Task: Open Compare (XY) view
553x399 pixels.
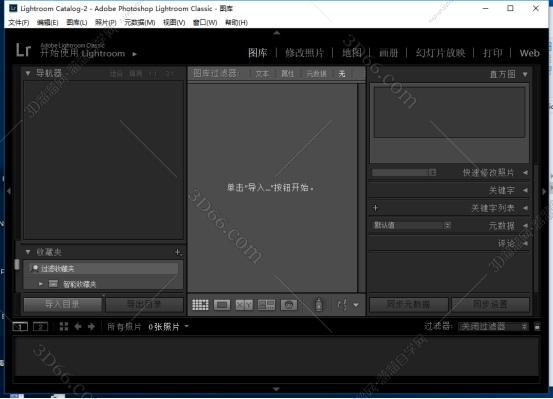Action: click(x=244, y=305)
